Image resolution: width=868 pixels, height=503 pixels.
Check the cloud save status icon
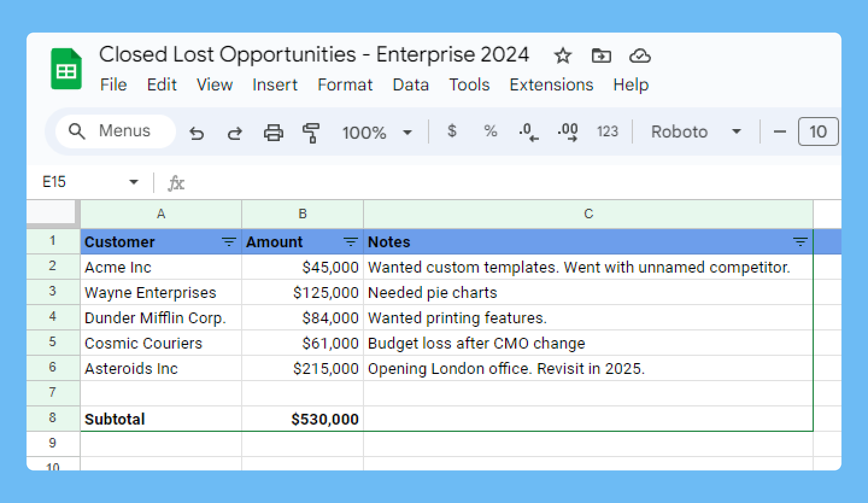click(640, 56)
